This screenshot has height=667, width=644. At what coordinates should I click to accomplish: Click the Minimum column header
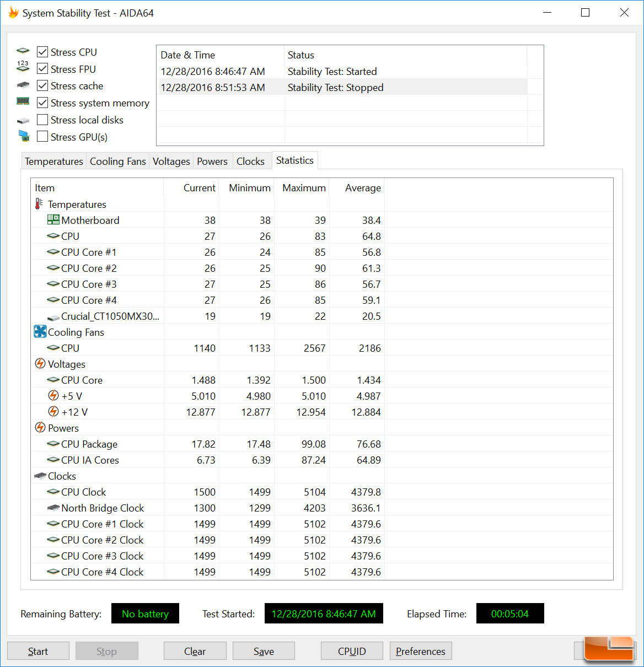coord(246,187)
